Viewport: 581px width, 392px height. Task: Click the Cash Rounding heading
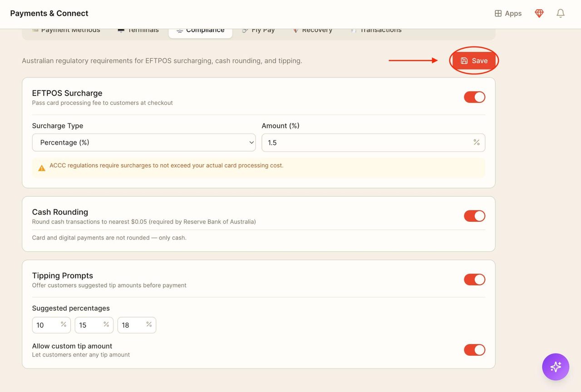click(x=60, y=212)
